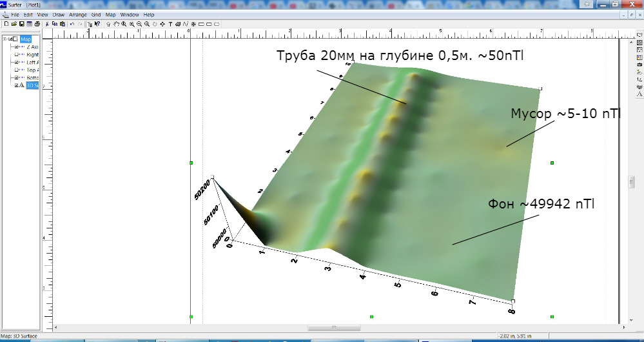Select the Polygon drawing tool

[x=178, y=25]
